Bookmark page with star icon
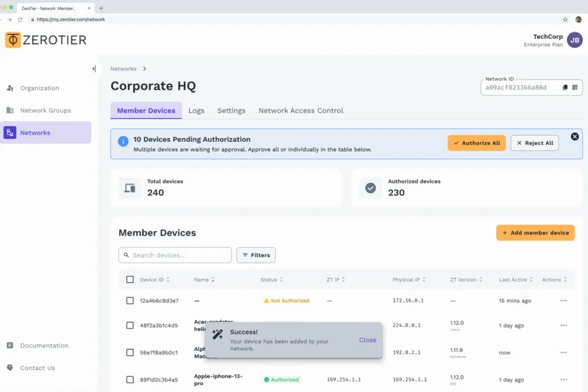Viewport: 588px width, 392px height. (565, 20)
